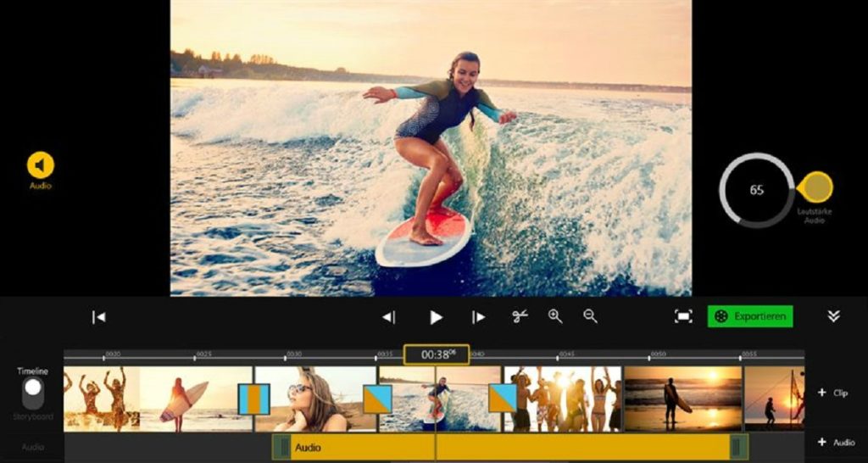The width and height of the screenshot is (868, 463).
Task: Select first transition between surfboard and sunglasses clips
Action: point(253,399)
